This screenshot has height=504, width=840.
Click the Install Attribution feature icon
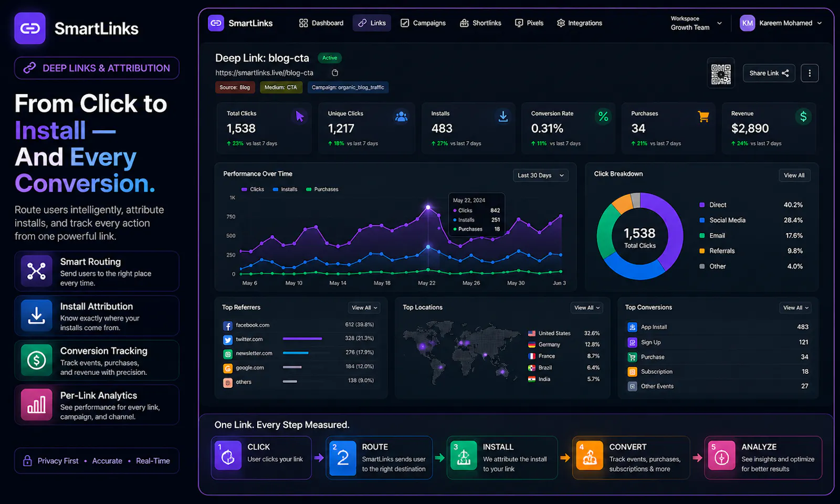(x=36, y=316)
